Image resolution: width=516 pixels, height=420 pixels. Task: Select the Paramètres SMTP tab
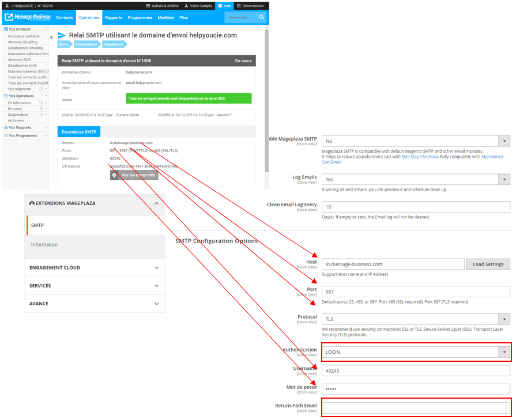pyautogui.click(x=79, y=132)
